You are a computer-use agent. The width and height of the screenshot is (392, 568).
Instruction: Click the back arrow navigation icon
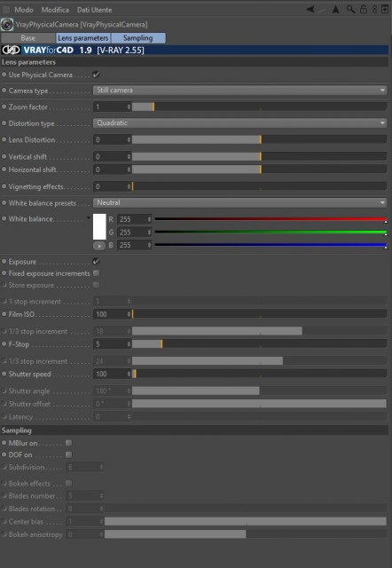click(x=310, y=10)
